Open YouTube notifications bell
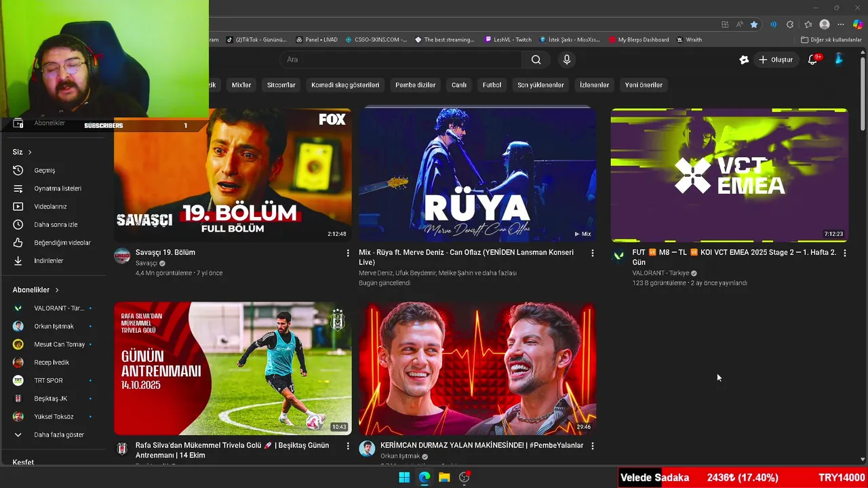The height and width of the screenshot is (488, 868). click(x=812, y=60)
